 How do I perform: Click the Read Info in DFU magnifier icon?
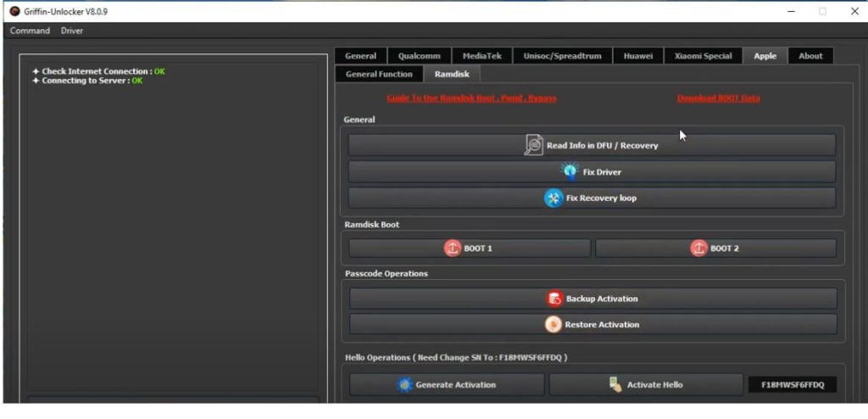tap(533, 145)
